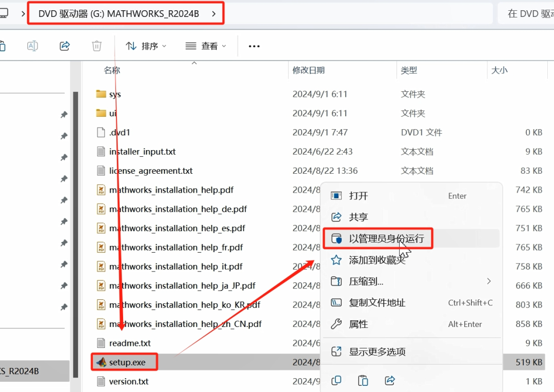Choose Add to favorites (添加到收藏夹)

[411, 260]
